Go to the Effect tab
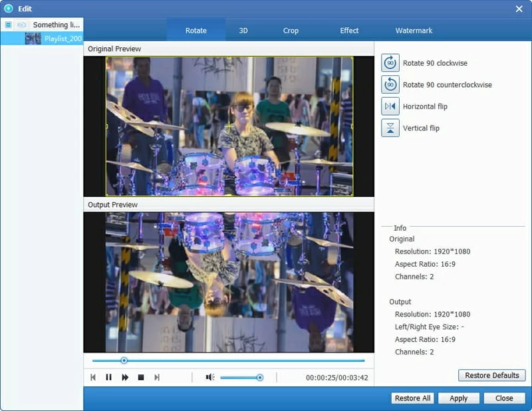This screenshot has width=532, height=411. (x=349, y=31)
